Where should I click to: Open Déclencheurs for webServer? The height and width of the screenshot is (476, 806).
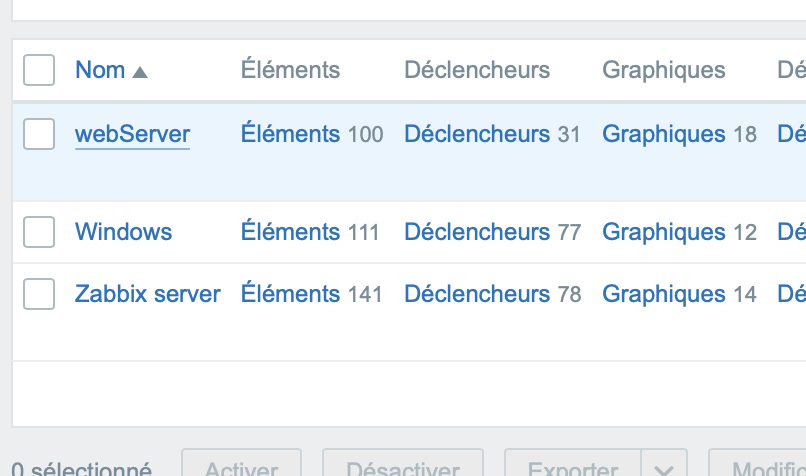(x=476, y=134)
